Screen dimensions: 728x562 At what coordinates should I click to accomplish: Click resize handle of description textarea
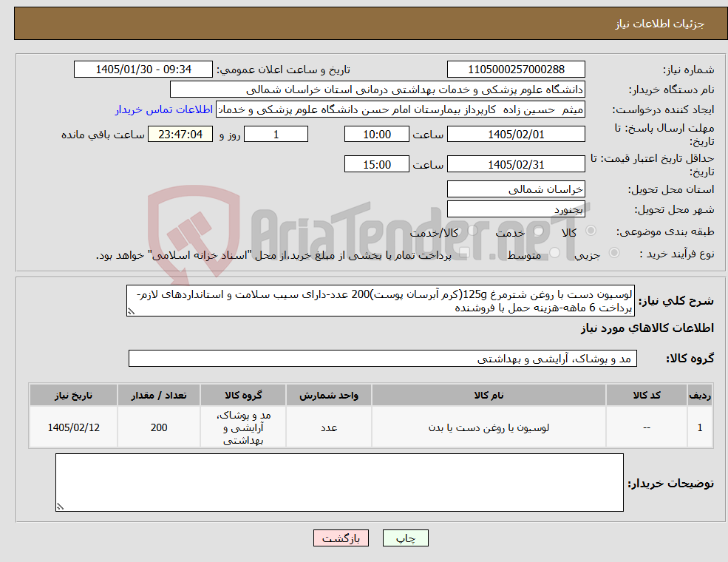coord(131,311)
